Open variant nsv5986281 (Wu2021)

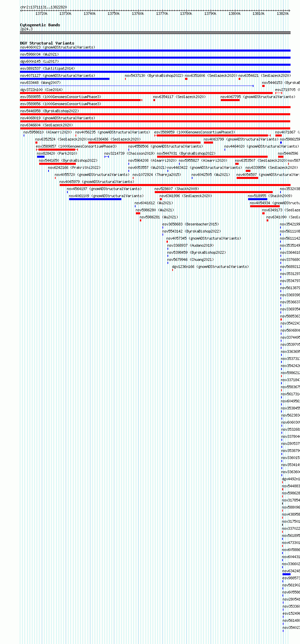coord(159,217)
